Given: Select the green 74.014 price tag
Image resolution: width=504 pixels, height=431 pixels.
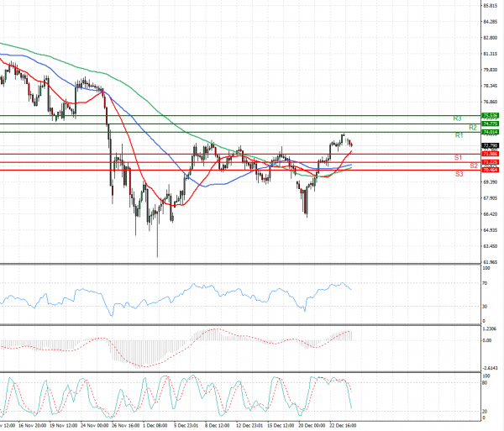Looking at the screenshot, I should click(x=491, y=132).
